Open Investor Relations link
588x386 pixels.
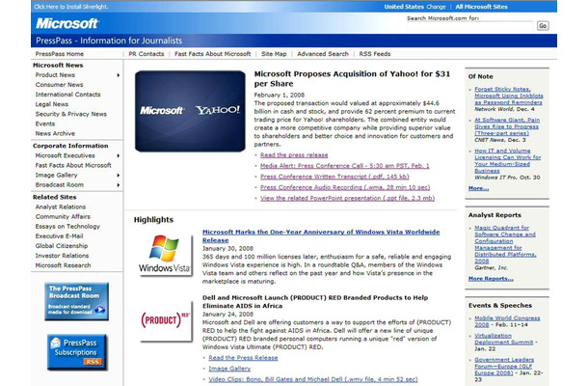coord(62,256)
